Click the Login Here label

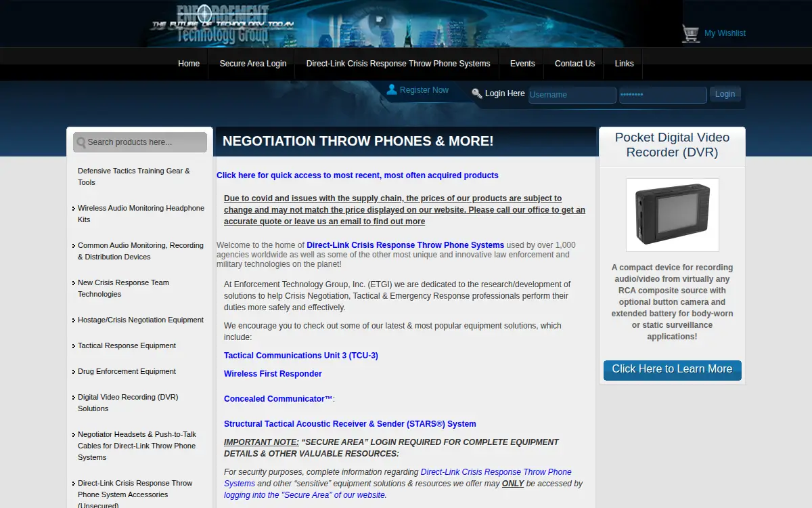coord(505,93)
